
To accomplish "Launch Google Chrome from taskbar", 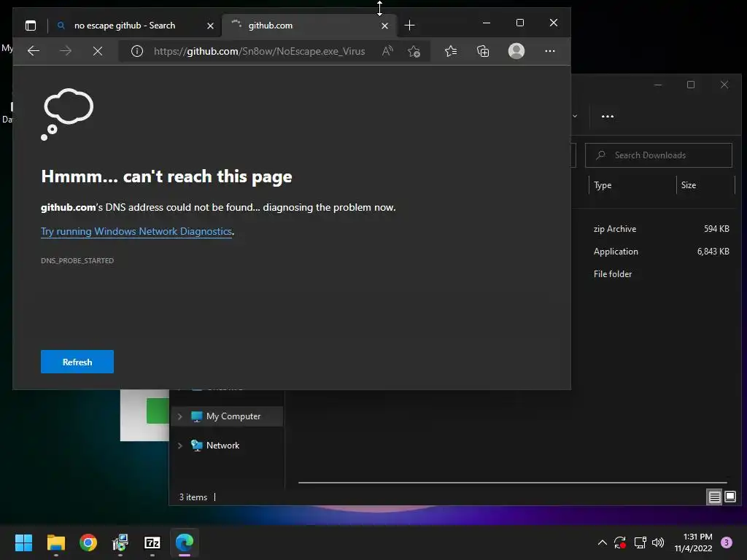I will 88,542.
